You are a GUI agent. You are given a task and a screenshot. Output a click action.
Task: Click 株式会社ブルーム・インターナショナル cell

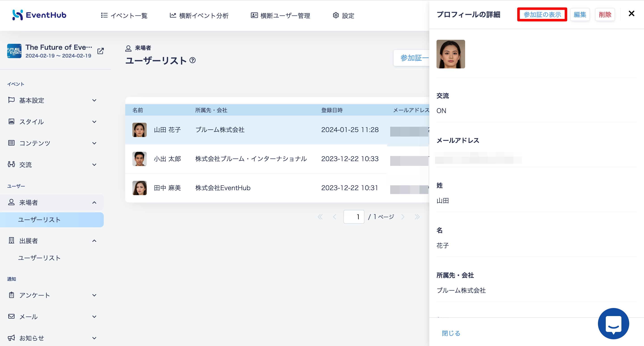coord(251,159)
